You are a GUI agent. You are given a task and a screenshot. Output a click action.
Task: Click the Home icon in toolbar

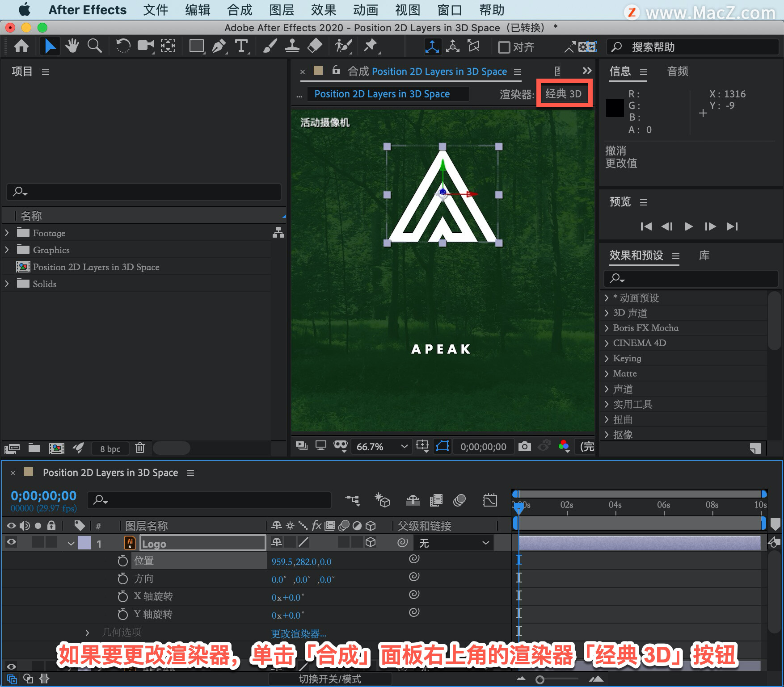pos(21,46)
